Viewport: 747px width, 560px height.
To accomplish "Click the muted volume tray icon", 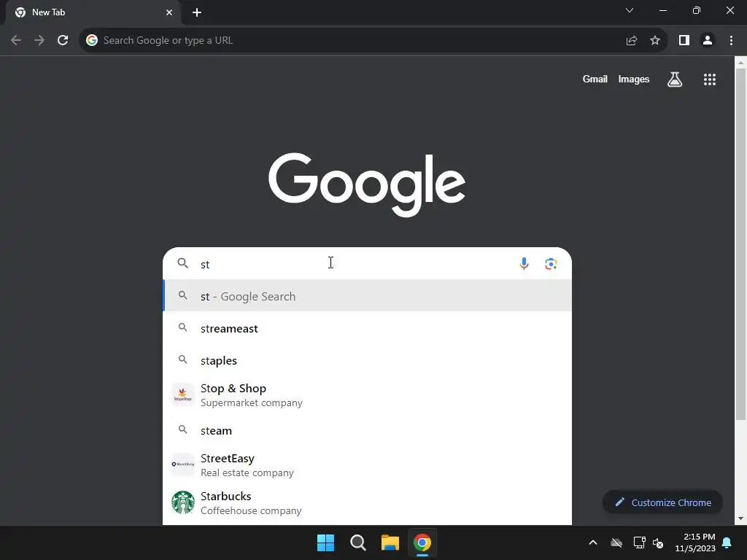I will tap(658, 542).
